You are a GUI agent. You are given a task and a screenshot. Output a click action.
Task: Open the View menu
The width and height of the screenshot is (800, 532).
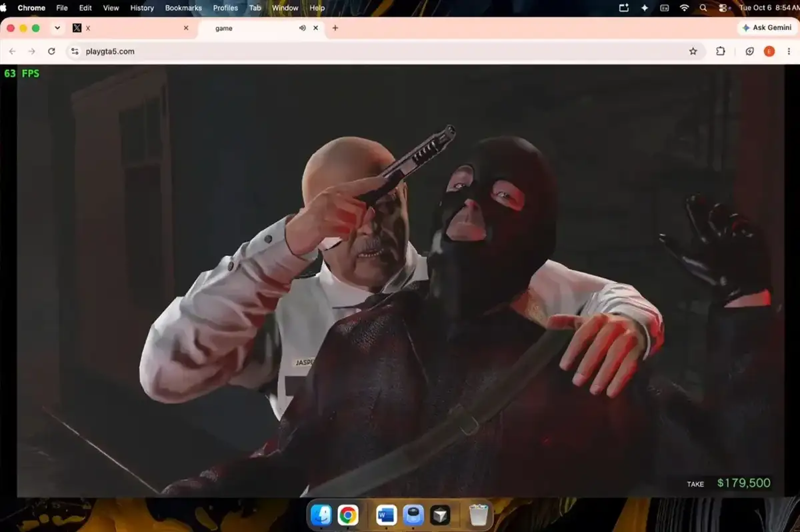(x=111, y=8)
